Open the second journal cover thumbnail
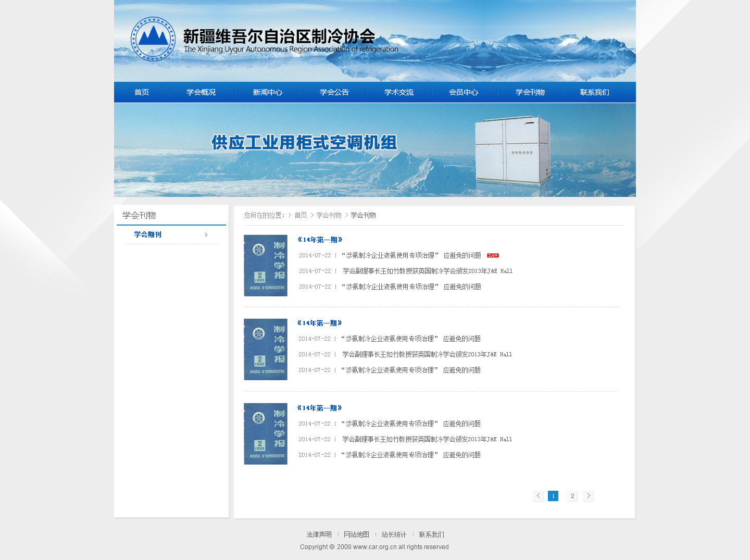The height and width of the screenshot is (560, 750). pyautogui.click(x=266, y=350)
